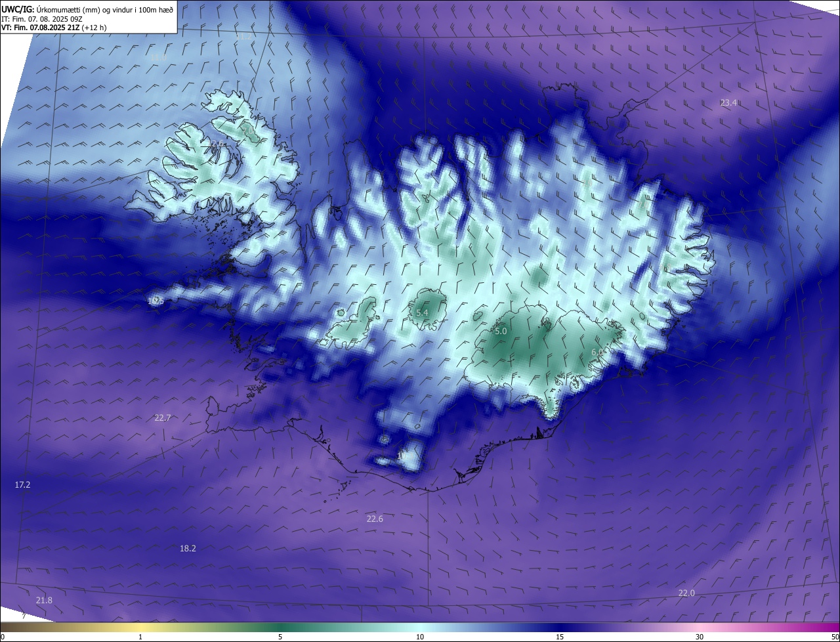Click the '30' tick on the colour scale
840x642 pixels.
click(700, 637)
